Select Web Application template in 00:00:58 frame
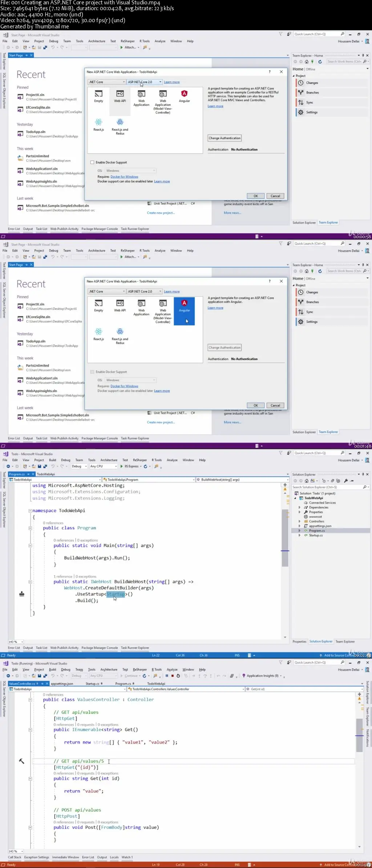The height and width of the screenshot is (868, 372). [x=141, y=98]
